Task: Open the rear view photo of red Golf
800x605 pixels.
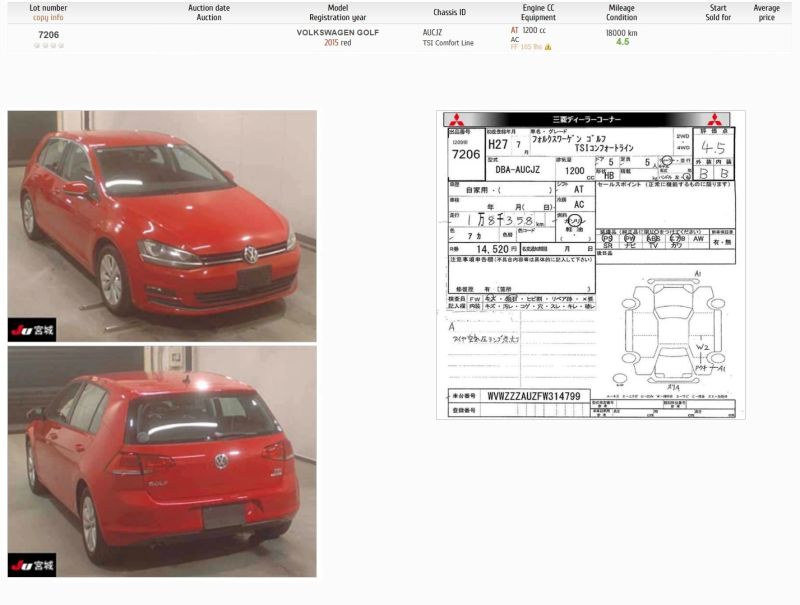Action: [x=162, y=462]
